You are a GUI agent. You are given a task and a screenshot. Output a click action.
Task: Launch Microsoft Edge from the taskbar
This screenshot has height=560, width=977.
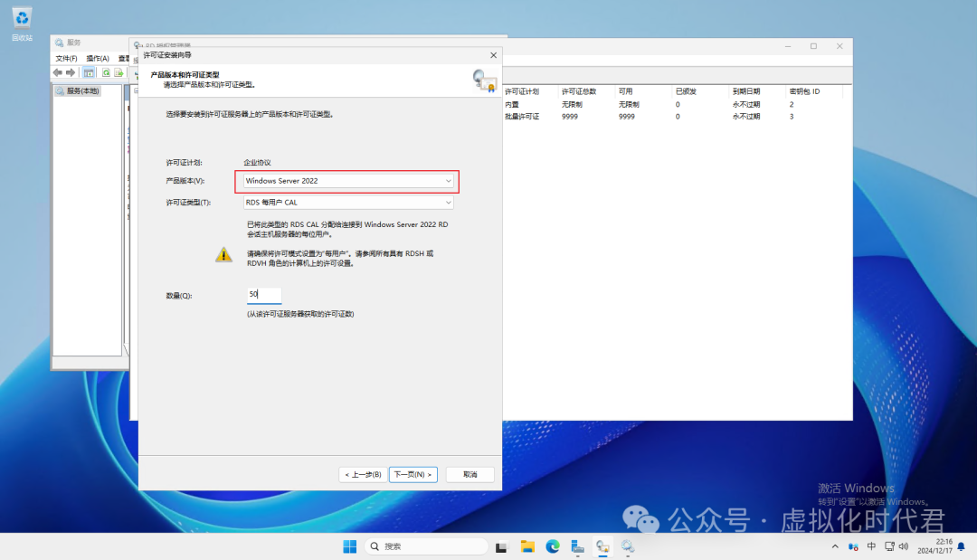(x=552, y=546)
